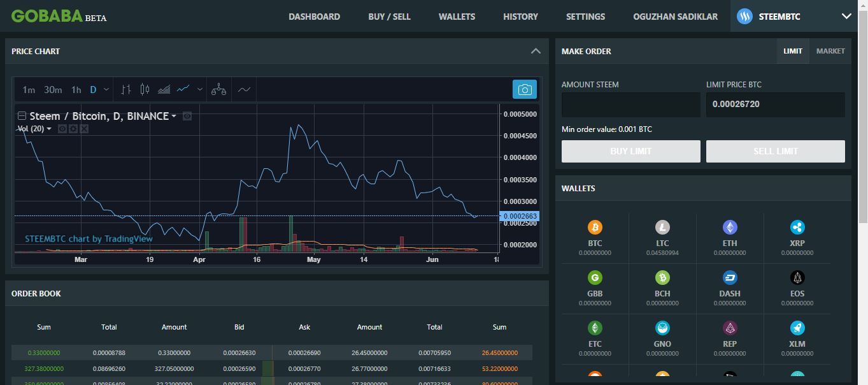This screenshot has height=385, width=868.
Task: Focus the Amount STEEM input field
Action: point(630,105)
